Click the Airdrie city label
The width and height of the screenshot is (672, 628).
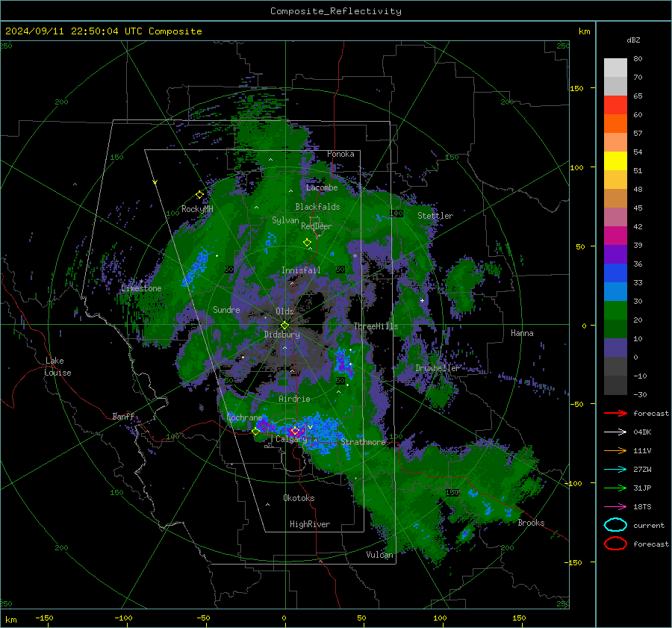(294, 399)
